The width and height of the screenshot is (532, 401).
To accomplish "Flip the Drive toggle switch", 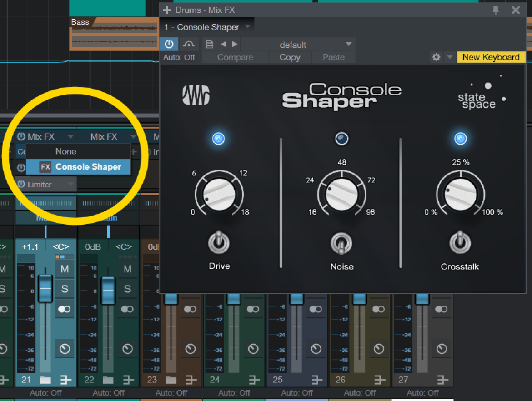I will tap(219, 242).
